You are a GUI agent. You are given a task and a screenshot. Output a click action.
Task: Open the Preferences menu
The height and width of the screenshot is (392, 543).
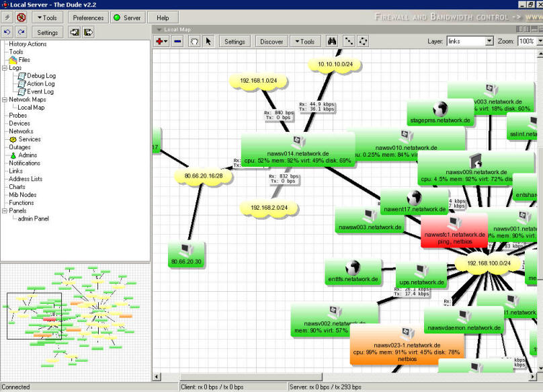pyautogui.click(x=88, y=17)
